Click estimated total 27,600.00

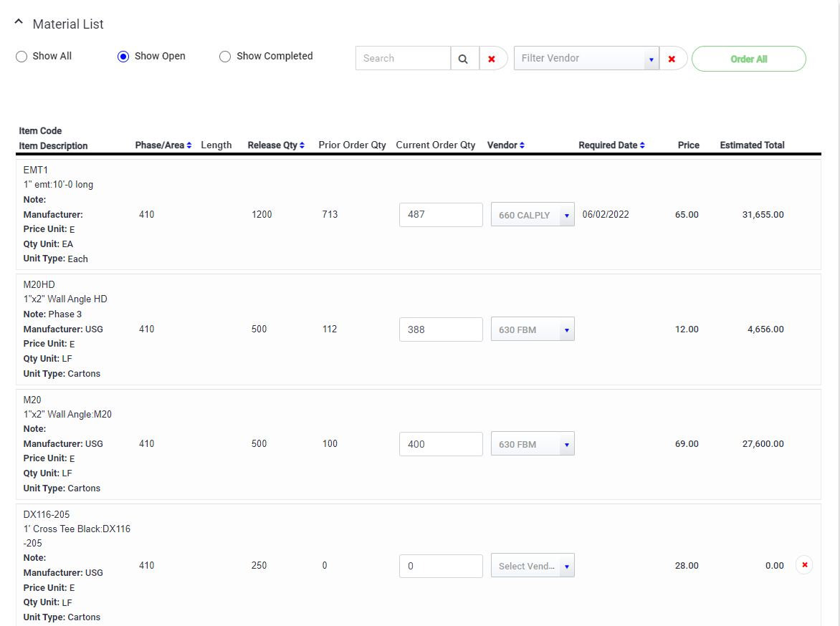[763, 444]
